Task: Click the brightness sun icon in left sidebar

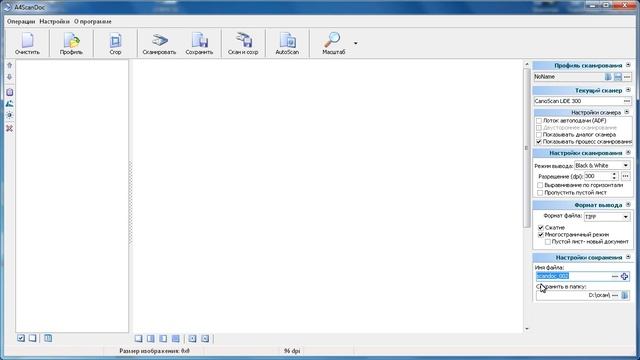Action: tap(9, 116)
